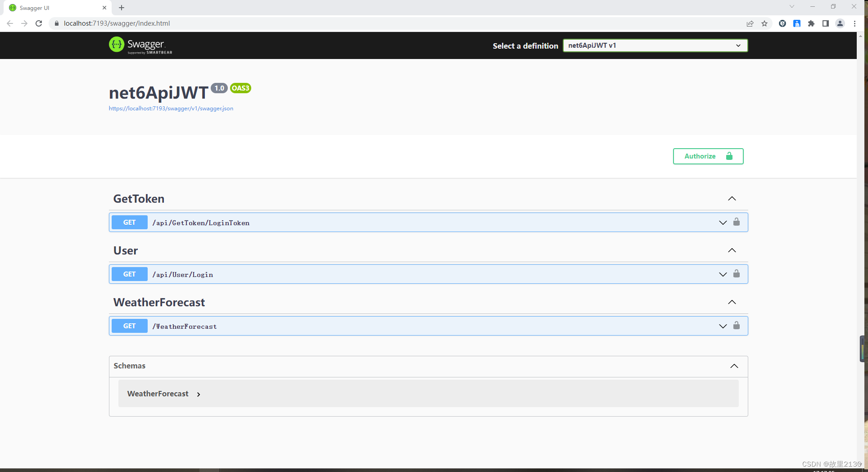Go forward in browser history
The width and height of the screenshot is (868, 472).
point(24,23)
